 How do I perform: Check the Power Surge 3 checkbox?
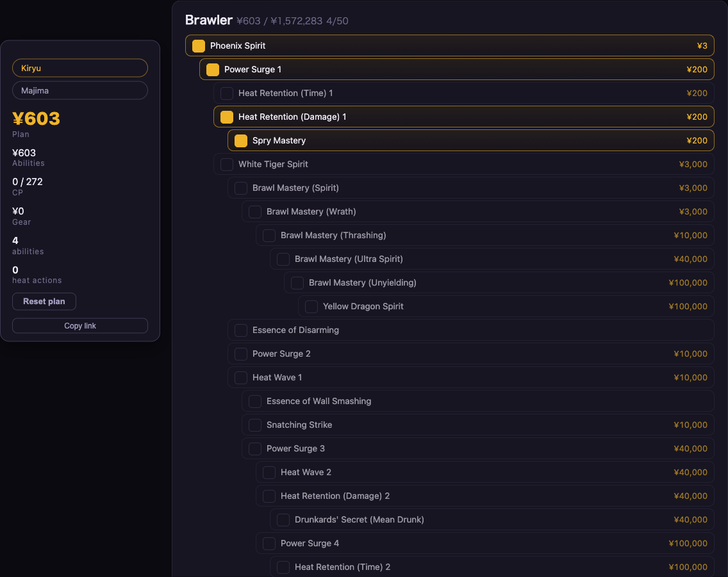click(x=255, y=448)
